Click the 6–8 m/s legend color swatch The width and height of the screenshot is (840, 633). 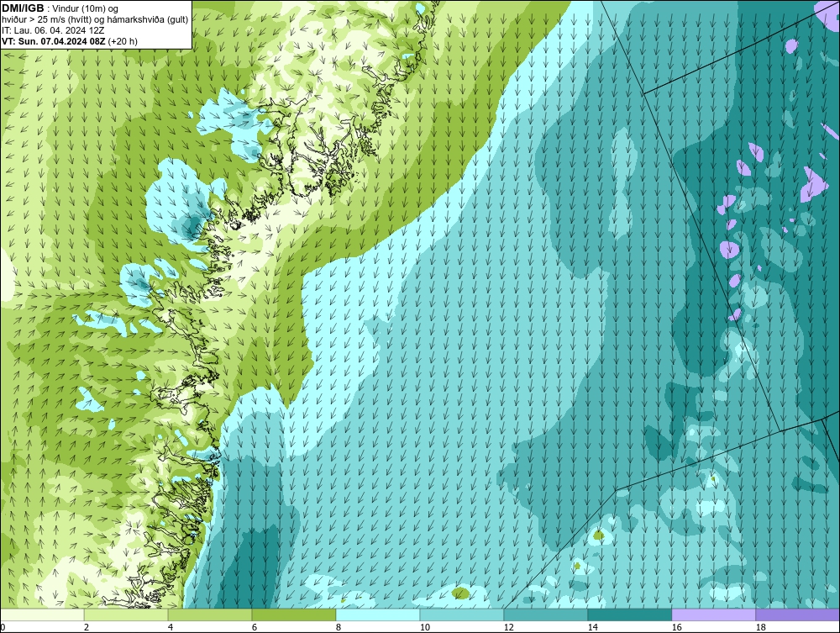294,615
